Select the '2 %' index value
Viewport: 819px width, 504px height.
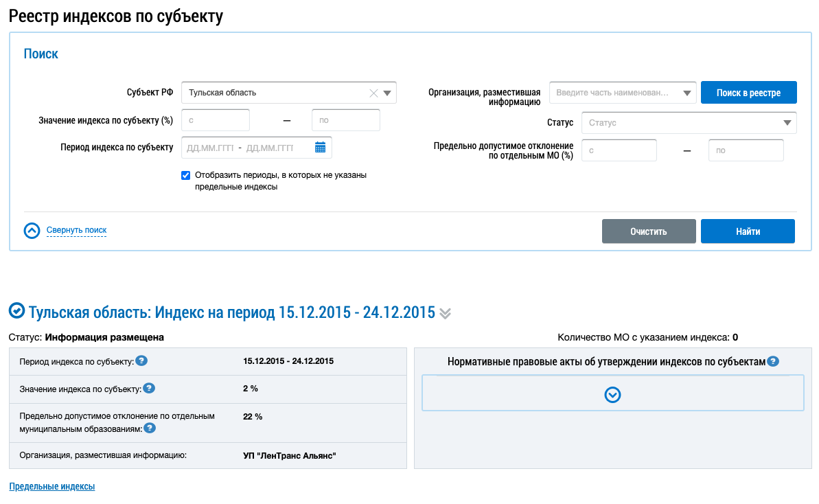pos(251,389)
